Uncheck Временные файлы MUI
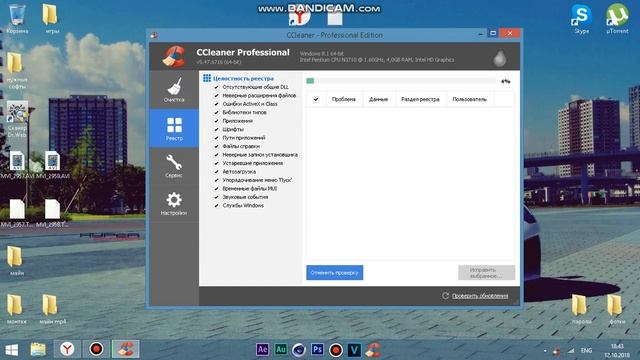 (x=216, y=189)
